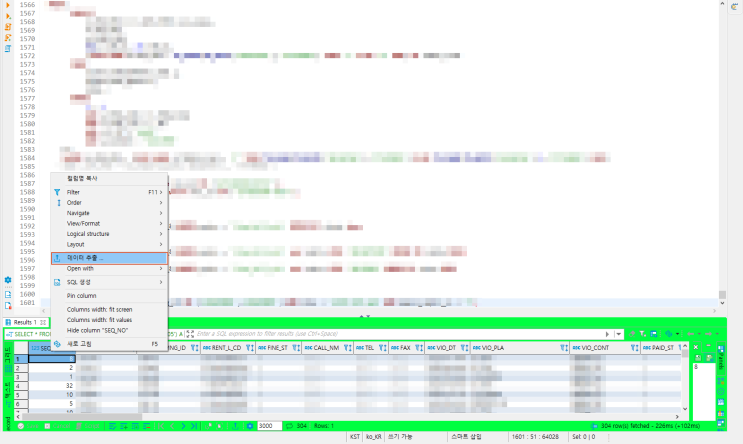Open editor settings gear in left sidebar
This screenshot has width=743, height=444.
(8, 280)
